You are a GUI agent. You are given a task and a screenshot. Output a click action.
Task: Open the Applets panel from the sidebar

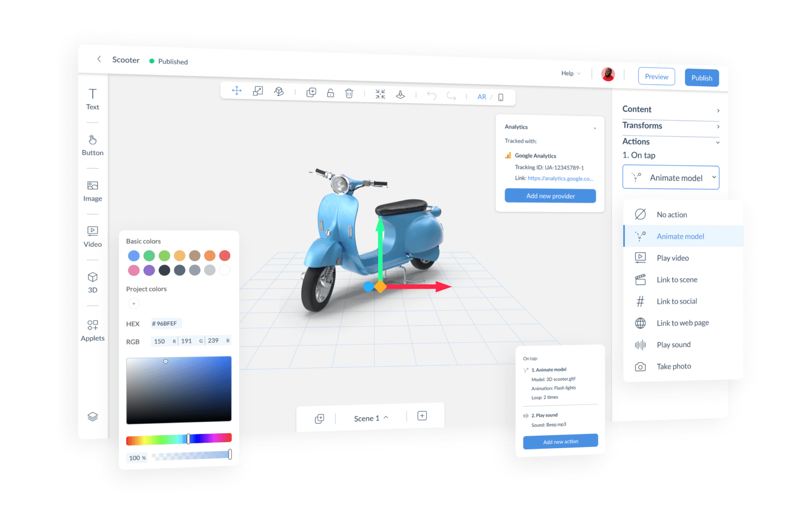tap(92, 330)
